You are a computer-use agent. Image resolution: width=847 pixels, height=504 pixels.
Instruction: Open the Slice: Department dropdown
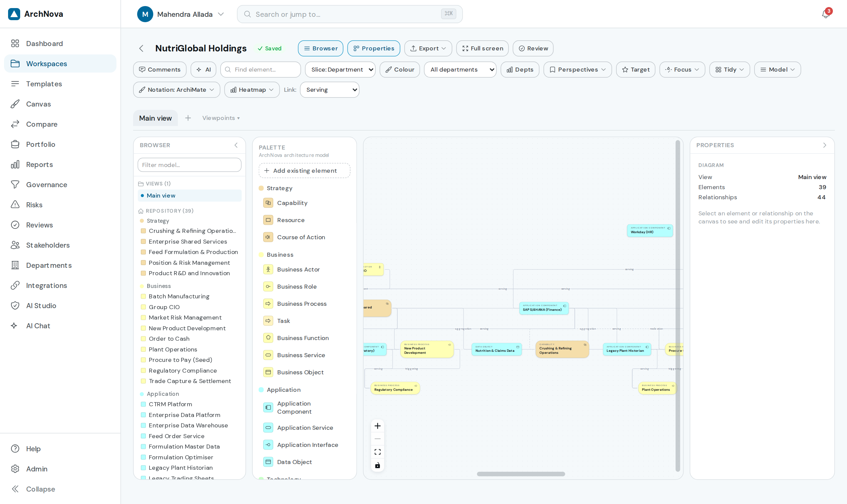[340, 70]
